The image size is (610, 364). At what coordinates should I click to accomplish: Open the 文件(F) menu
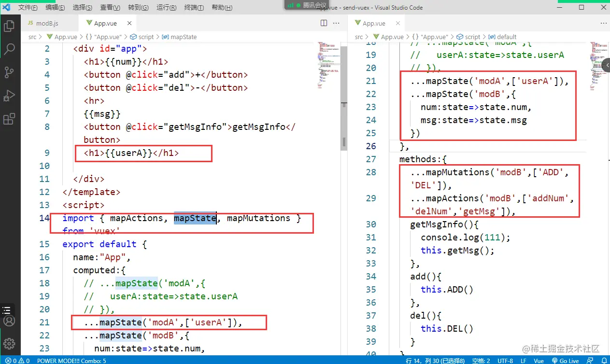point(28,8)
